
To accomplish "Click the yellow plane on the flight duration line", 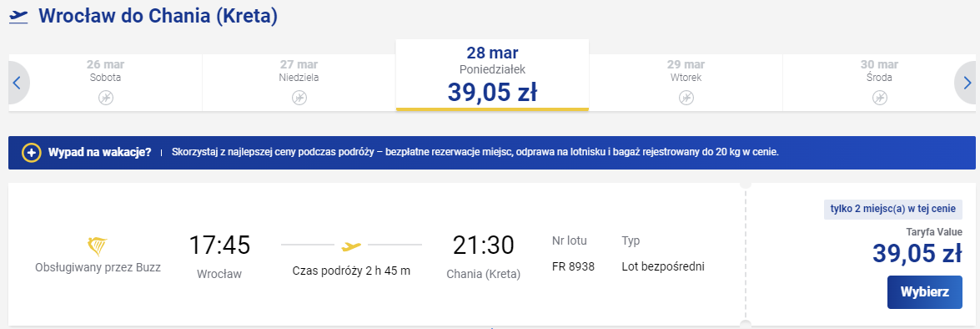I will click(x=351, y=246).
